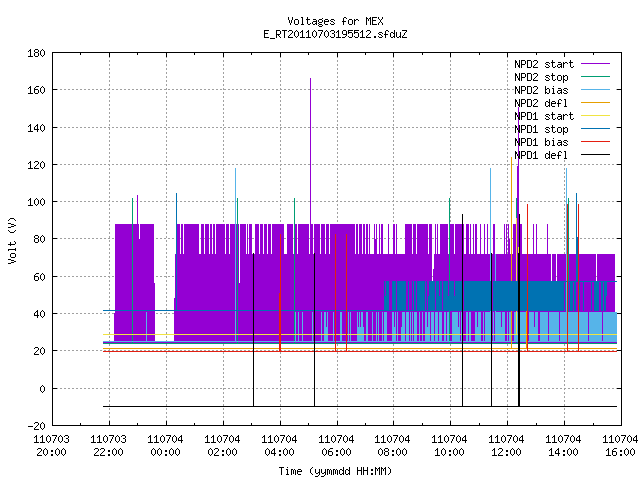Click the Volt (V) y-axis label

click(x=12, y=240)
